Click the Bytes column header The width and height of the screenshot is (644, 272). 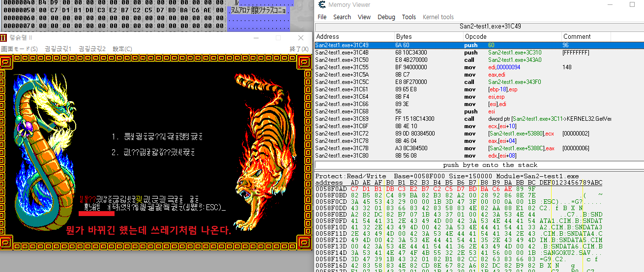tap(429, 36)
